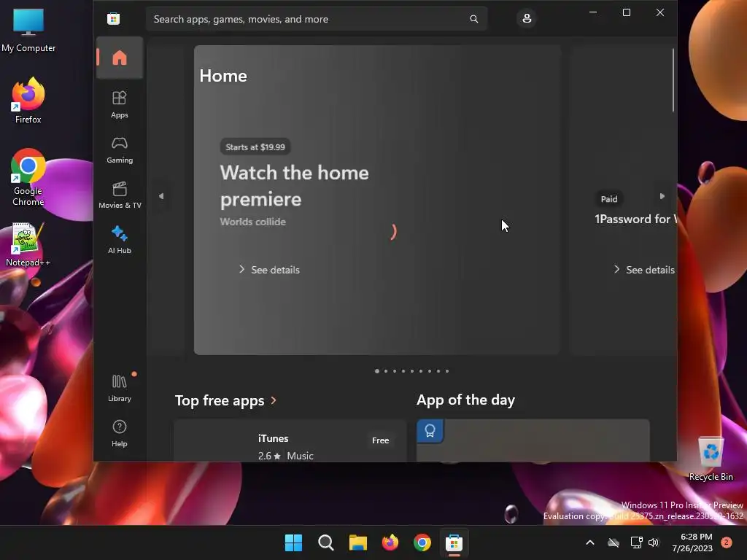Open the Help section

point(120,433)
